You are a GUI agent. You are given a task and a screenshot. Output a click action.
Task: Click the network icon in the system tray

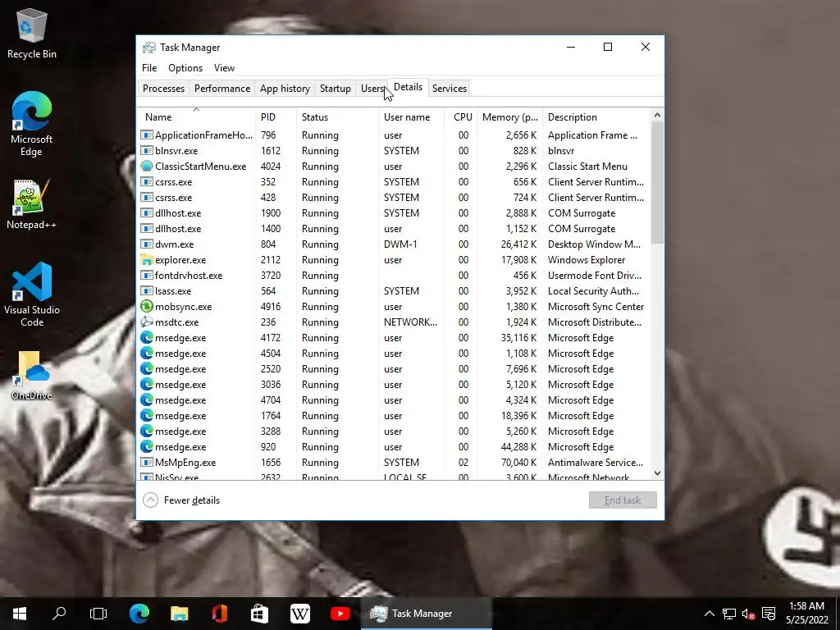[x=729, y=614]
